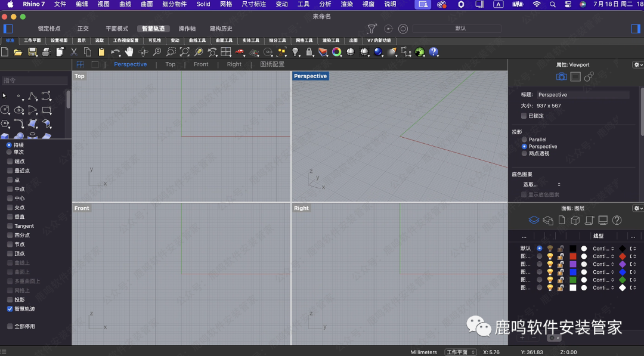The width and height of the screenshot is (644, 356).
Task: Click the selection filter funnel icon
Action: click(x=371, y=29)
